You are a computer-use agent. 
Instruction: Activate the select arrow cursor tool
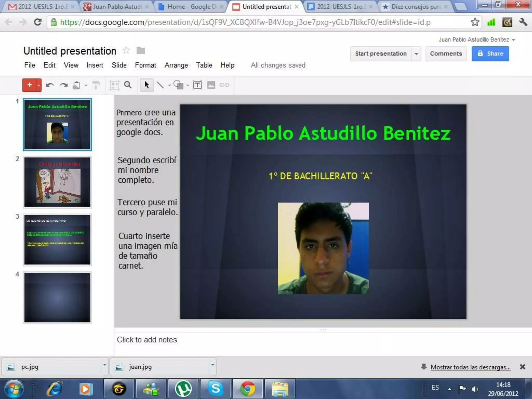pyautogui.click(x=147, y=85)
